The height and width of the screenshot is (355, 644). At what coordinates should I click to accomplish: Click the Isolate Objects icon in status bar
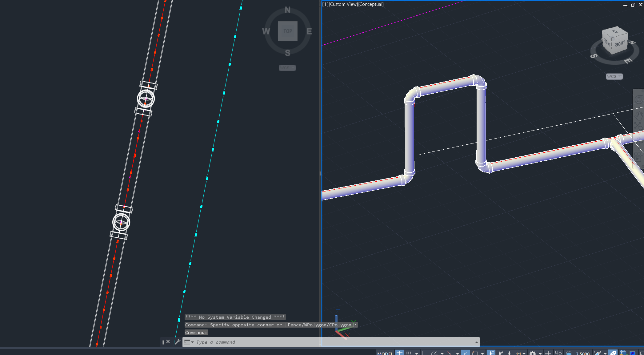[x=558, y=353]
